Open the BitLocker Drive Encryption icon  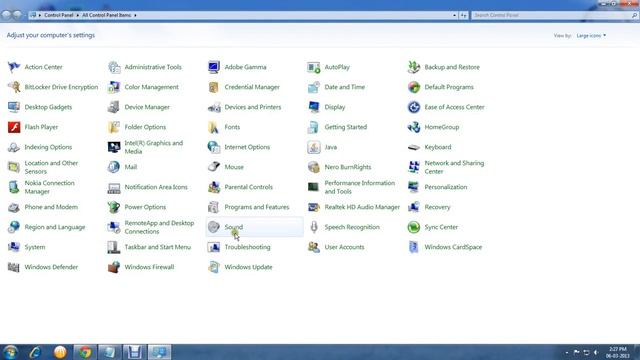tap(14, 87)
